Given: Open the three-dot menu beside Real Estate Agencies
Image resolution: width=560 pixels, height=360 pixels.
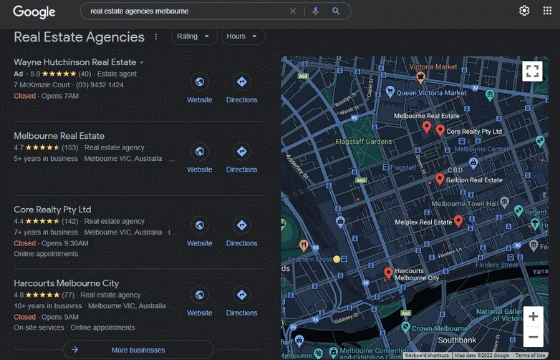Looking at the screenshot, I should 156,37.
